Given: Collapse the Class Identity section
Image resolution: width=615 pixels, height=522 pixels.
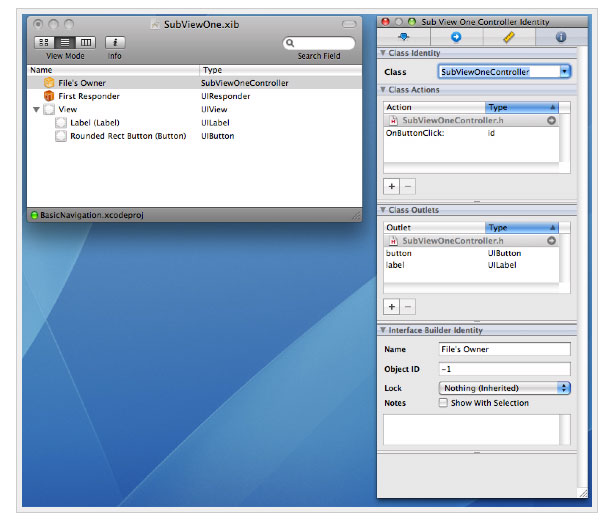Looking at the screenshot, I should pos(383,53).
